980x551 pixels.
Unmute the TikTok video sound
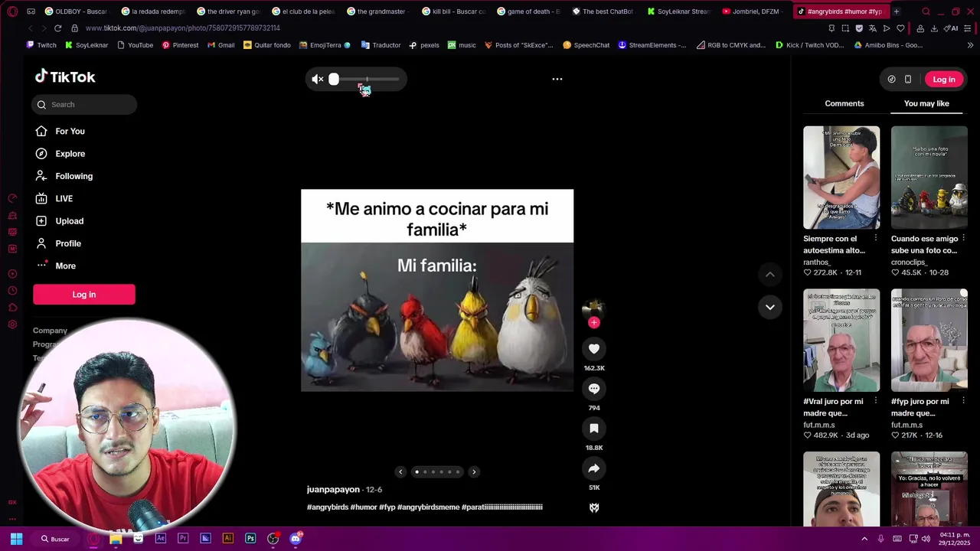click(x=318, y=79)
